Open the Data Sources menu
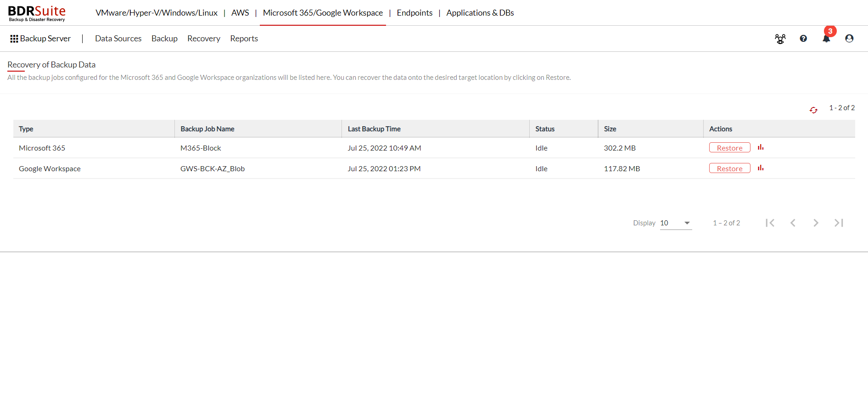868x414 pixels. pyautogui.click(x=118, y=39)
